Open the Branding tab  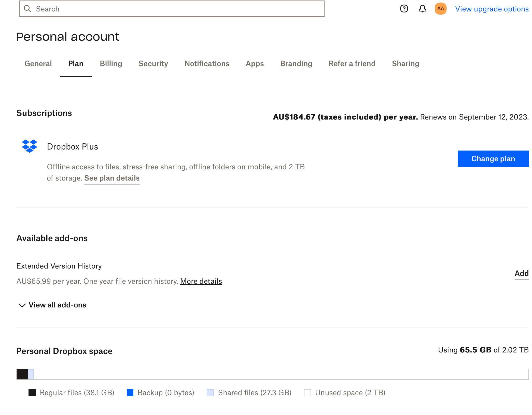coord(296,64)
